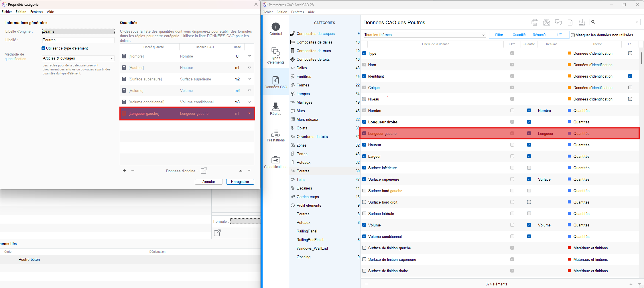Click the add quantity plus icon
This screenshot has width=644, height=288.
[x=124, y=171]
